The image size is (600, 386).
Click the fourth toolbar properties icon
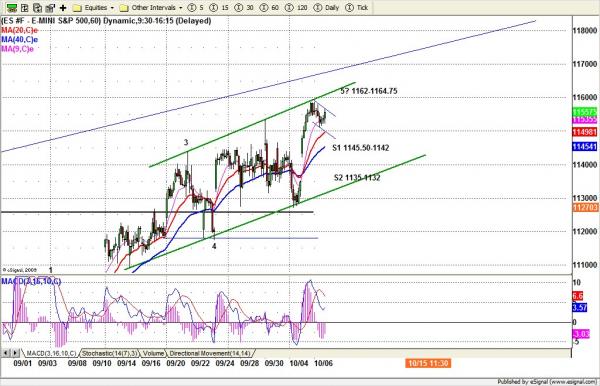point(50,7)
